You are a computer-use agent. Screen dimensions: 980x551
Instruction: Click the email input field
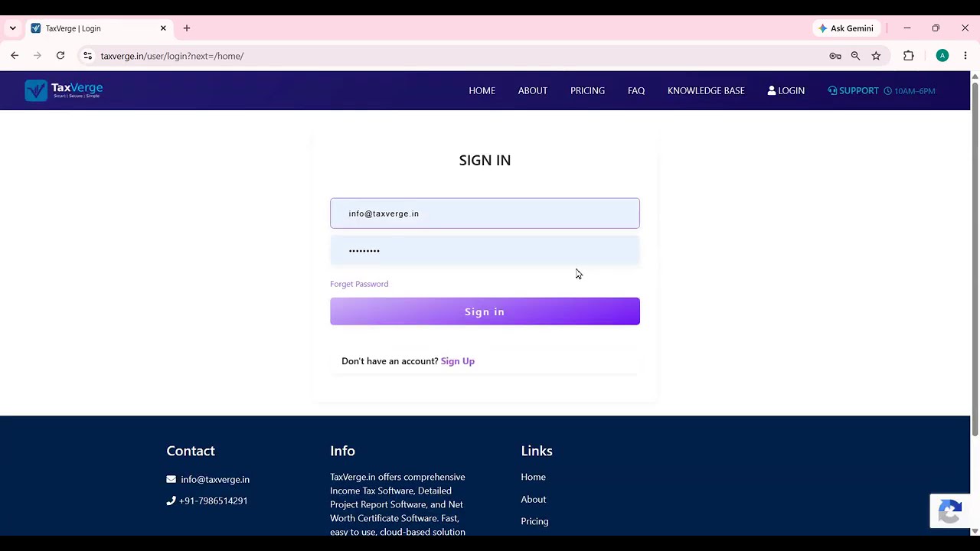[x=485, y=214]
